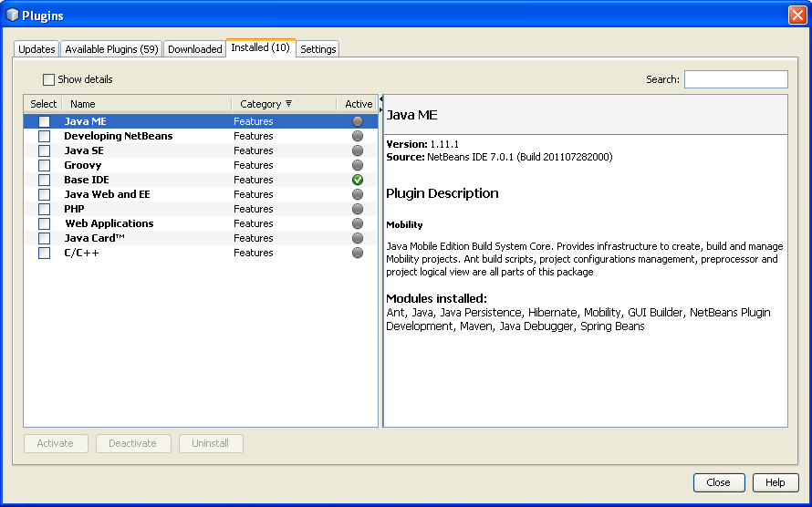The image size is (812, 507).
Task: Sort by the Category column header
Action: click(285, 104)
